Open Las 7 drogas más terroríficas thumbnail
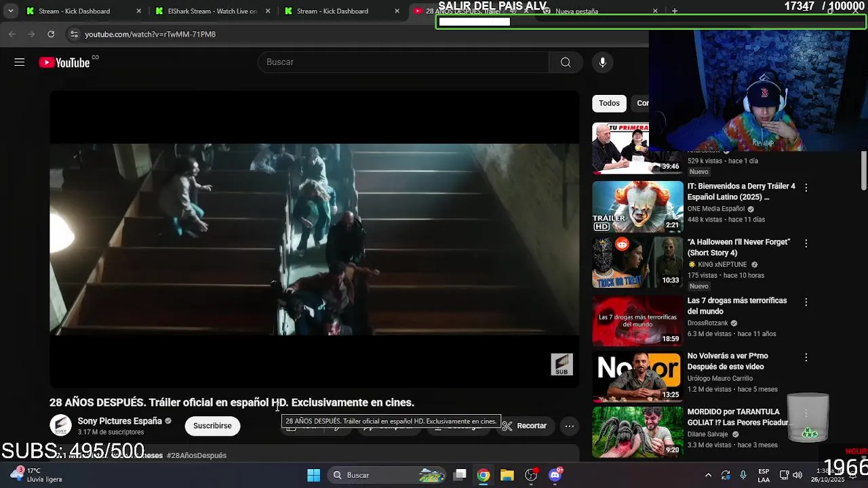Screen dimensions: 868x488 [x=637, y=321]
